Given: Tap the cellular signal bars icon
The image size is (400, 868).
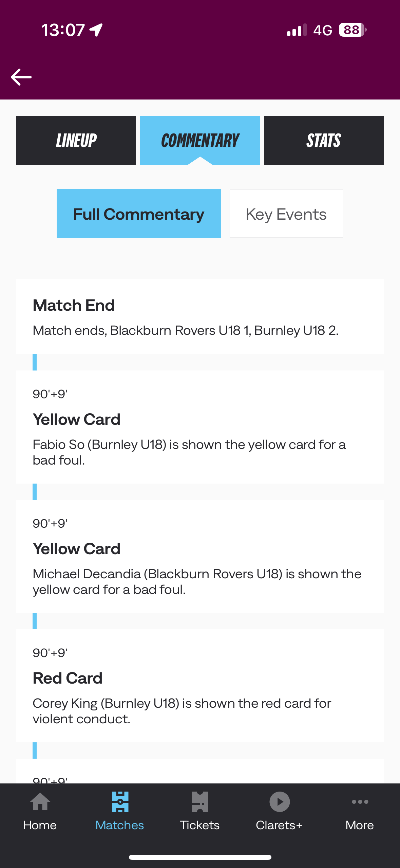Looking at the screenshot, I should point(297,30).
